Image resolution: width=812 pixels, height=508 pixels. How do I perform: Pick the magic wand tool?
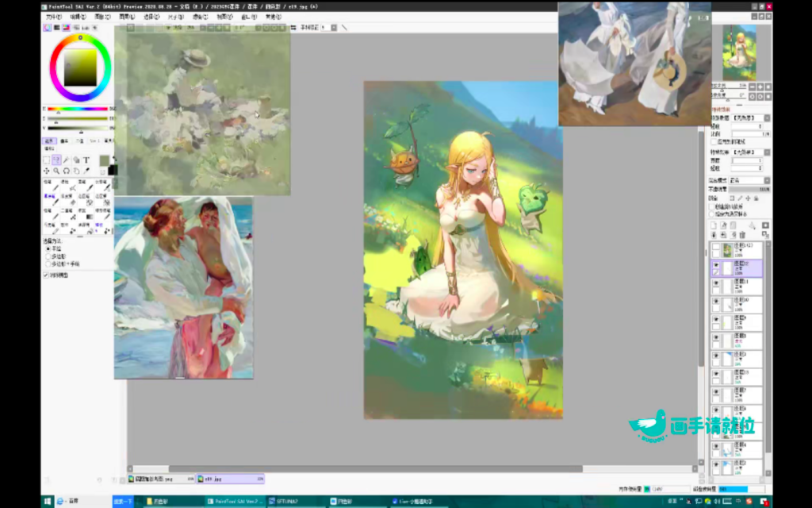coord(67,160)
